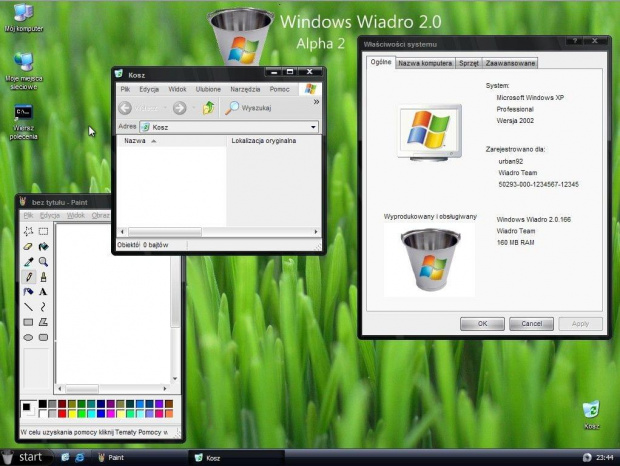Click Internet Explorer quick launch icon
The width and height of the screenshot is (620, 466).
[79, 457]
